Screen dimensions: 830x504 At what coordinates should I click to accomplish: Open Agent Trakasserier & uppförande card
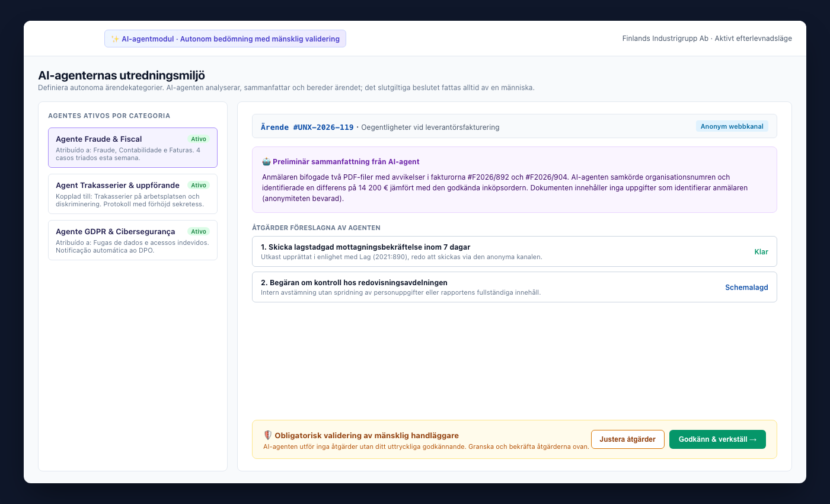pyautogui.click(x=133, y=194)
